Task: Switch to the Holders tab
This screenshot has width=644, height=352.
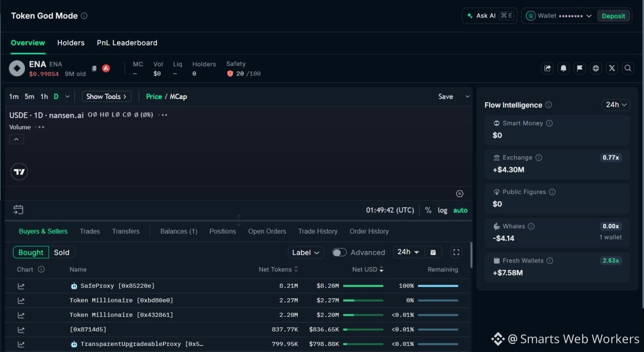Action: click(71, 43)
